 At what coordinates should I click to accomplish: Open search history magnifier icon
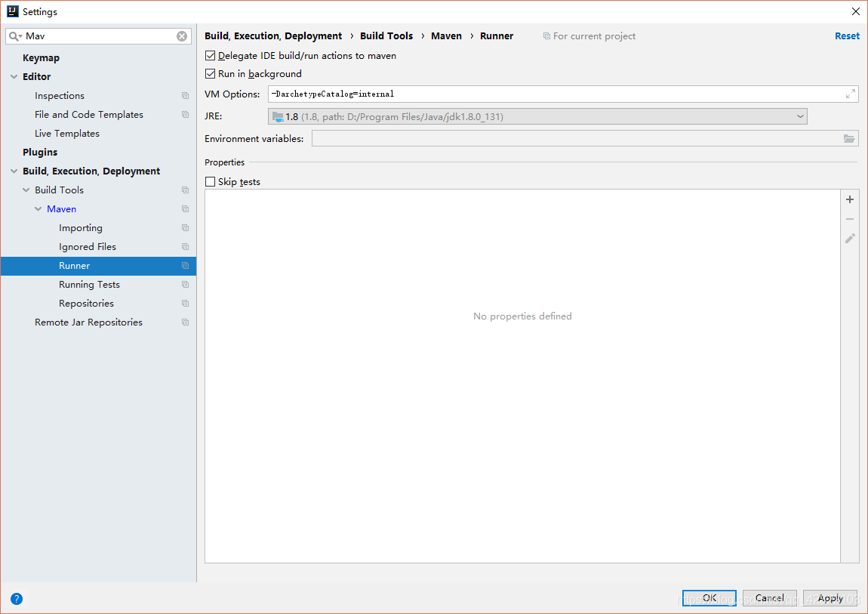click(16, 36)
